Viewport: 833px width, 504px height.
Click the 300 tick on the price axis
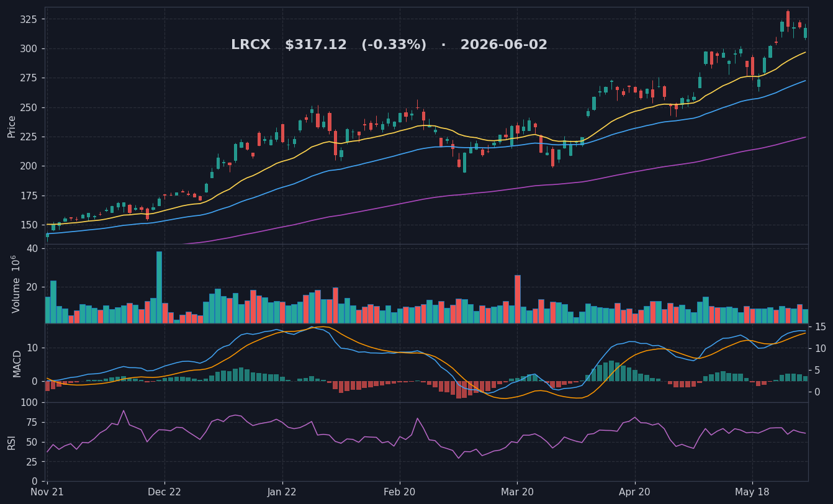point(29,48)
